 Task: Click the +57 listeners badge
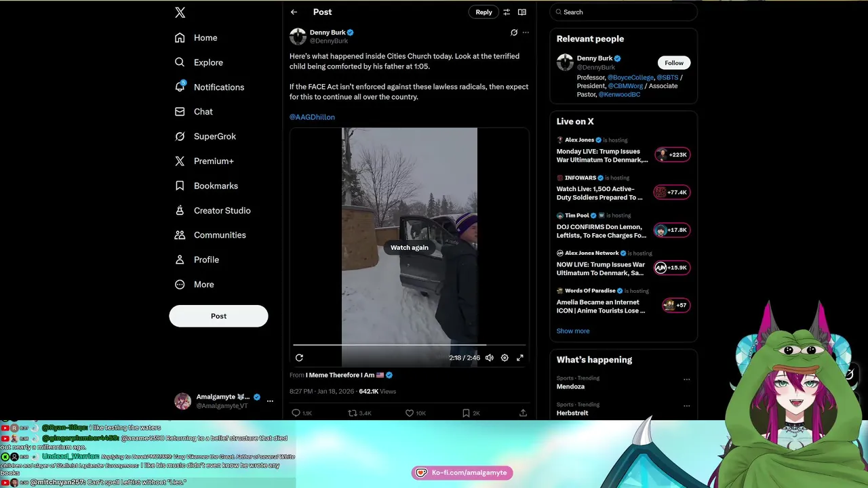(676, 305)
